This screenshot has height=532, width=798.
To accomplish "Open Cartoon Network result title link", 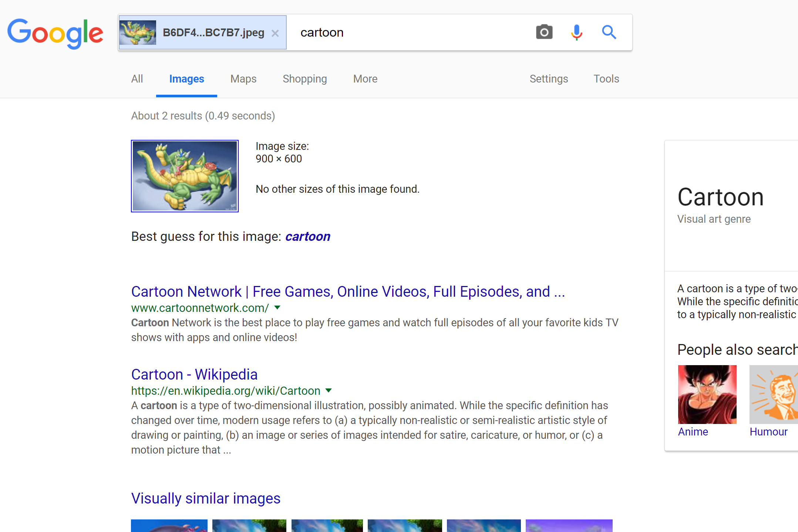I will [348, 292].
